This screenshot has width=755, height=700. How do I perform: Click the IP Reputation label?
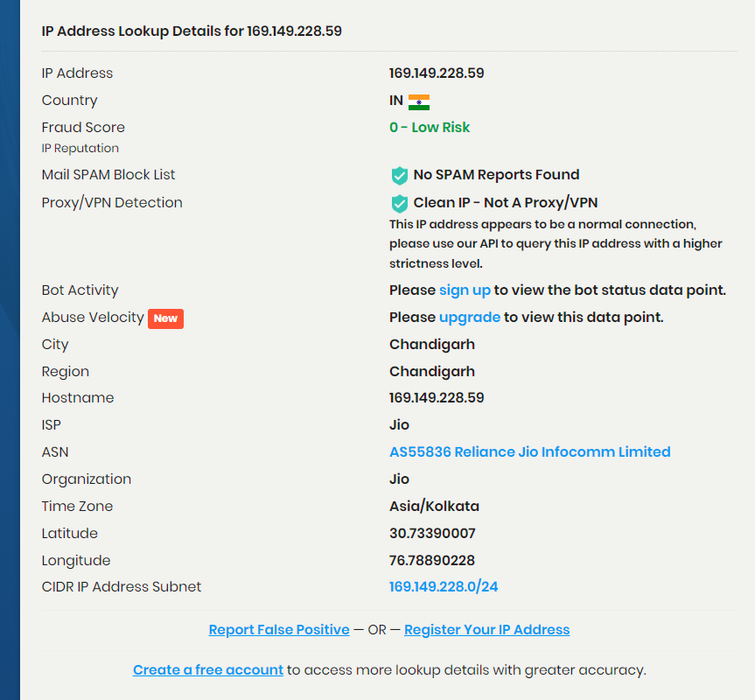80,149
